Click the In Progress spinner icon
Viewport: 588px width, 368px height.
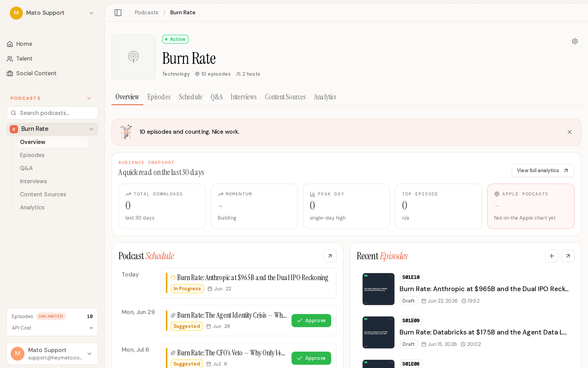(x=173, y=277)
